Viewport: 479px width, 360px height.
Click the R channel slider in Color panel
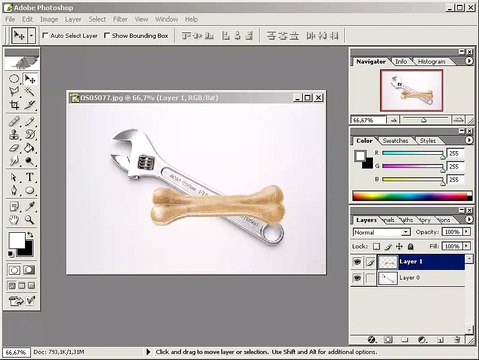tap(413, 153)
